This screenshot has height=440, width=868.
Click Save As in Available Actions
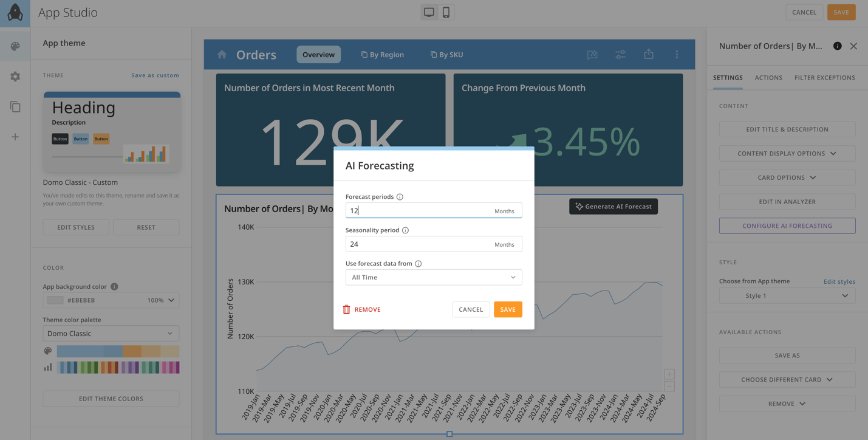tap(787, 356)
